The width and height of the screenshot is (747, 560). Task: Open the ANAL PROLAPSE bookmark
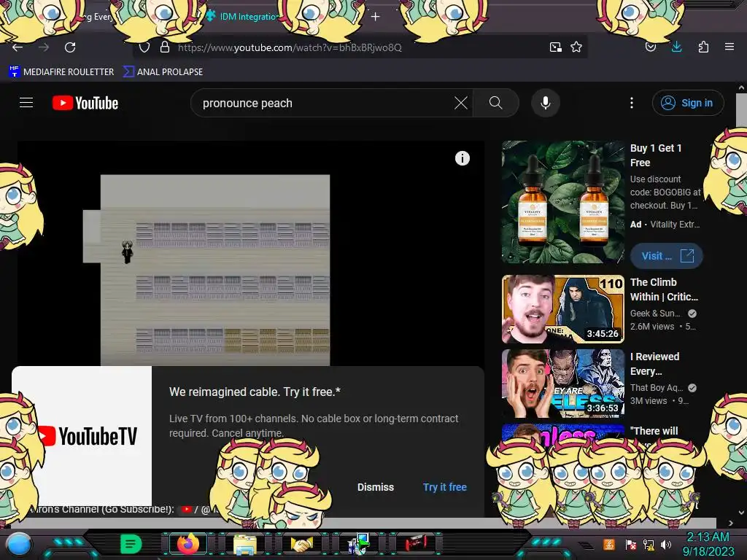pos(163,72)
